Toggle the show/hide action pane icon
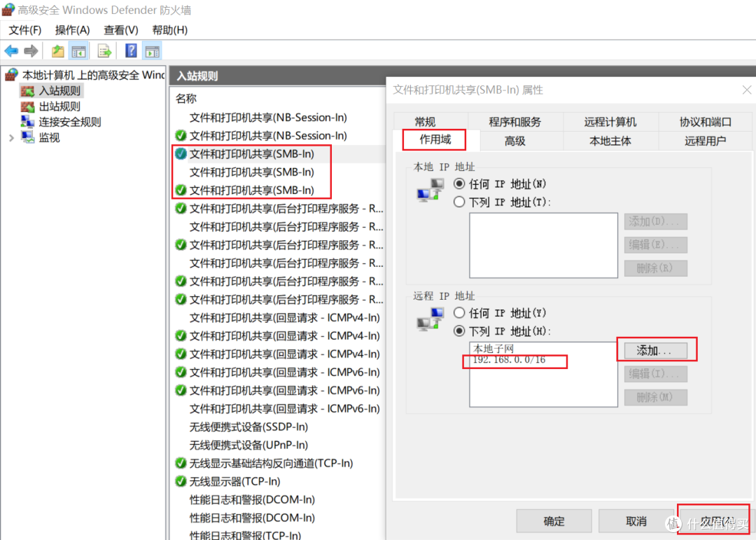This screenshot has width=756, height=540. [x=153, y=50]
